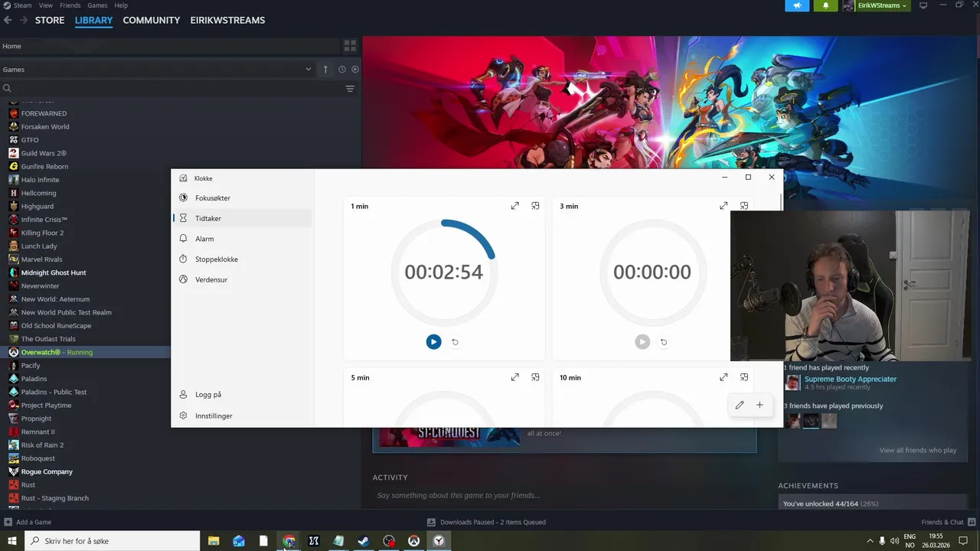
Task: Open Friends & Chat
Action: [x=948, y=522]
